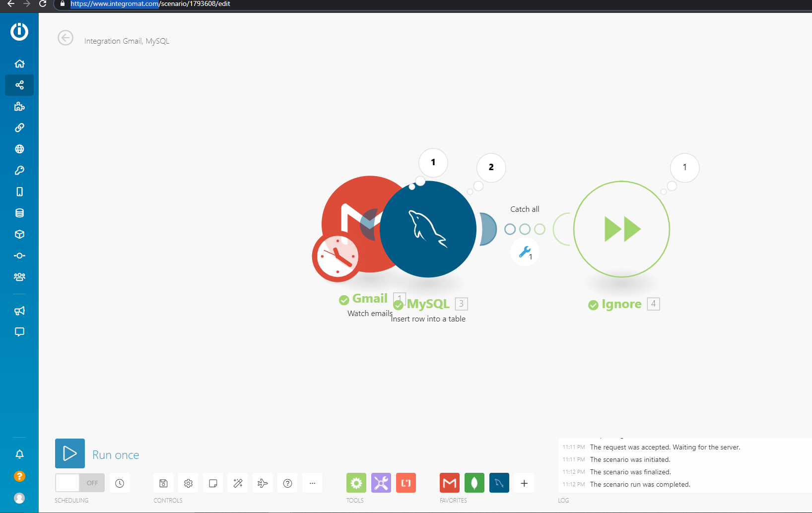This screenshot has width=812, height=513.
Task: Add a note with notes icon
Action: [x=213, y=483]
